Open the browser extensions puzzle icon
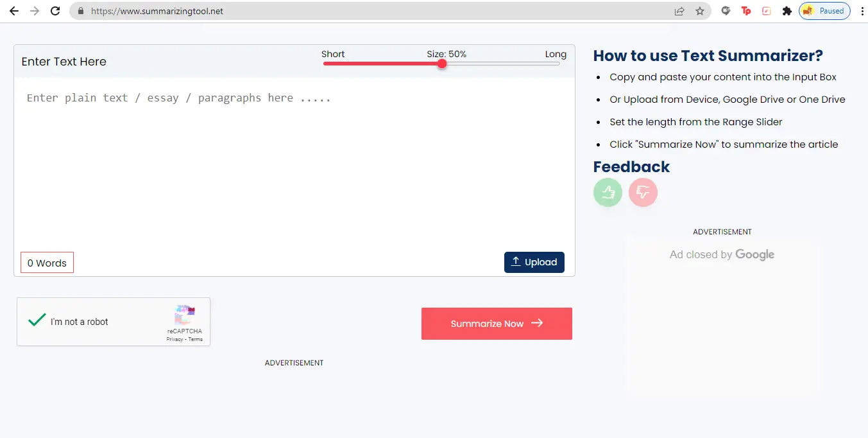Image resolution: width=868 pixels, height=438 pixels. (x=787, y=11)
